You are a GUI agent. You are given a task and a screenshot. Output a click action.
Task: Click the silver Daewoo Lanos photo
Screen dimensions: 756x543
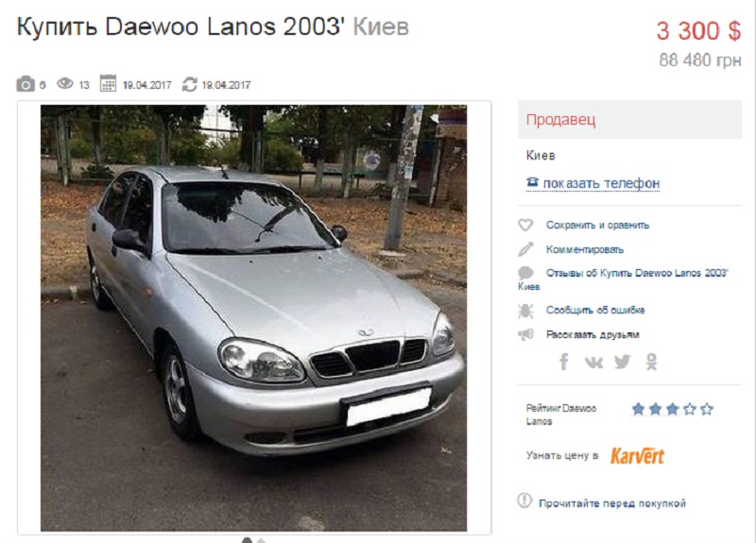tap(253, 318)
